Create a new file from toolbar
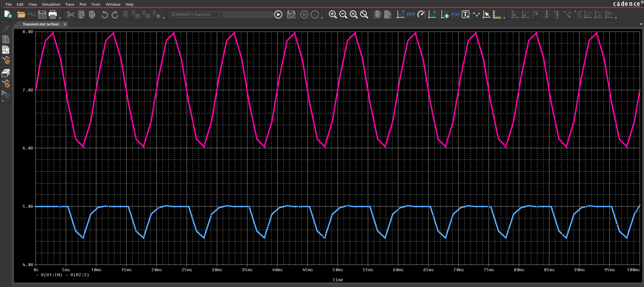The image size is (644, 287). (x=8, y=14)
